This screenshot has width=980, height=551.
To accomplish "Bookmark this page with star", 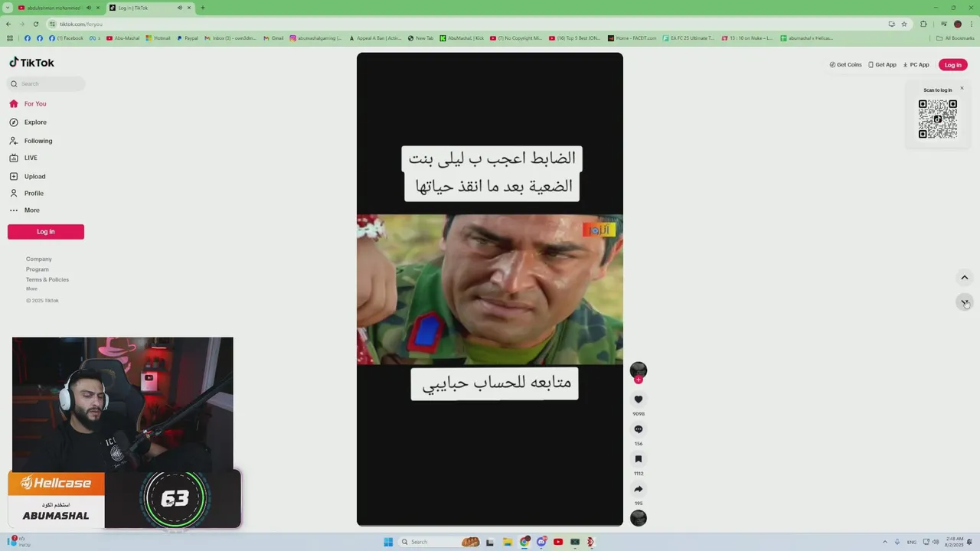I will [904, 24].
